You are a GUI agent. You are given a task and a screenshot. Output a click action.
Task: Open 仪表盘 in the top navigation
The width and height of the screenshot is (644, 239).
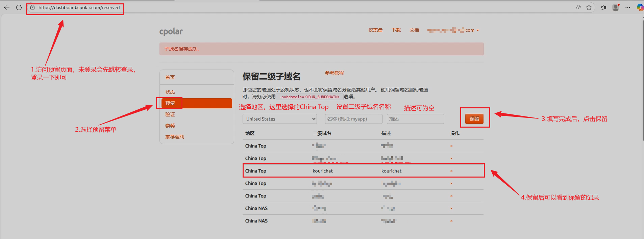tap(375, 30)
